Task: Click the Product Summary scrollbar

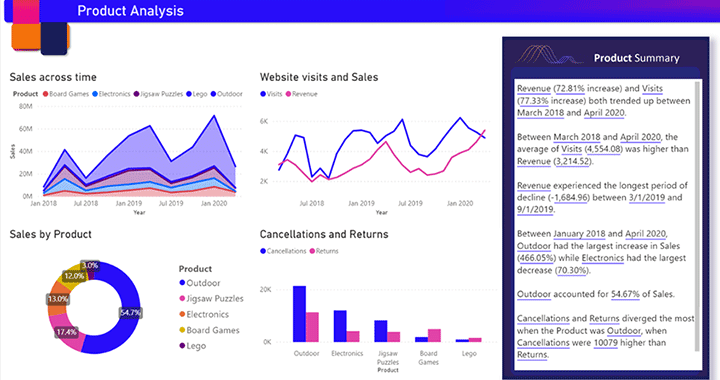Action: tap(698, 216)
